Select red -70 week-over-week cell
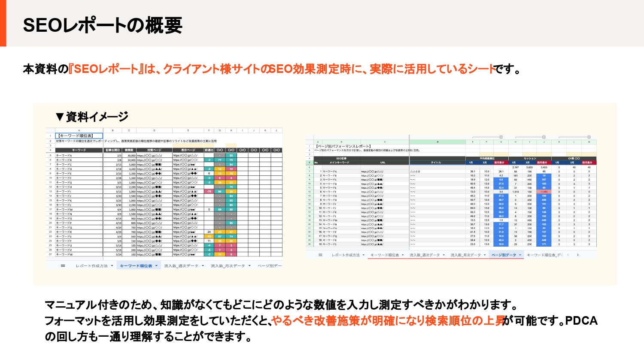 click(209, 192)
